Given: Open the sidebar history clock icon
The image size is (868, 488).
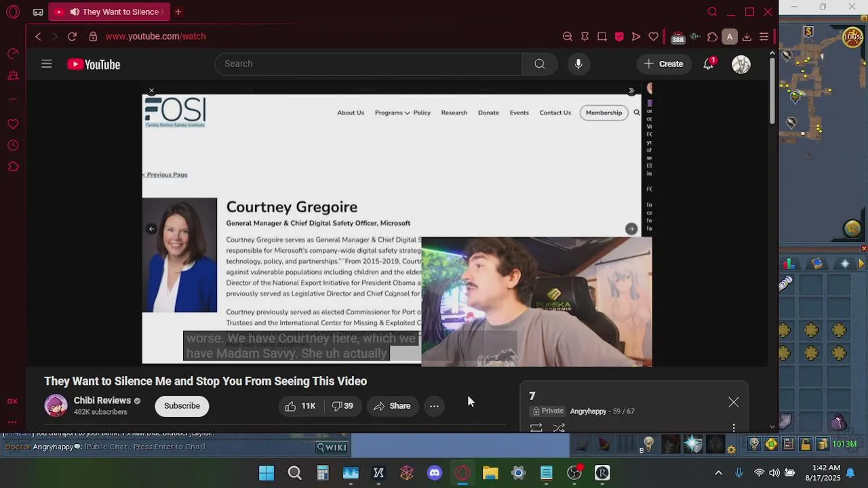Looking at the screenshot, I should 13,146.
